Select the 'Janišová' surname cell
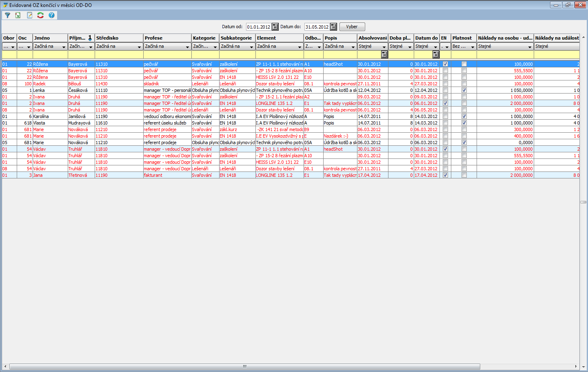Viewport: 588px width, 372px height. click(81, 116)
